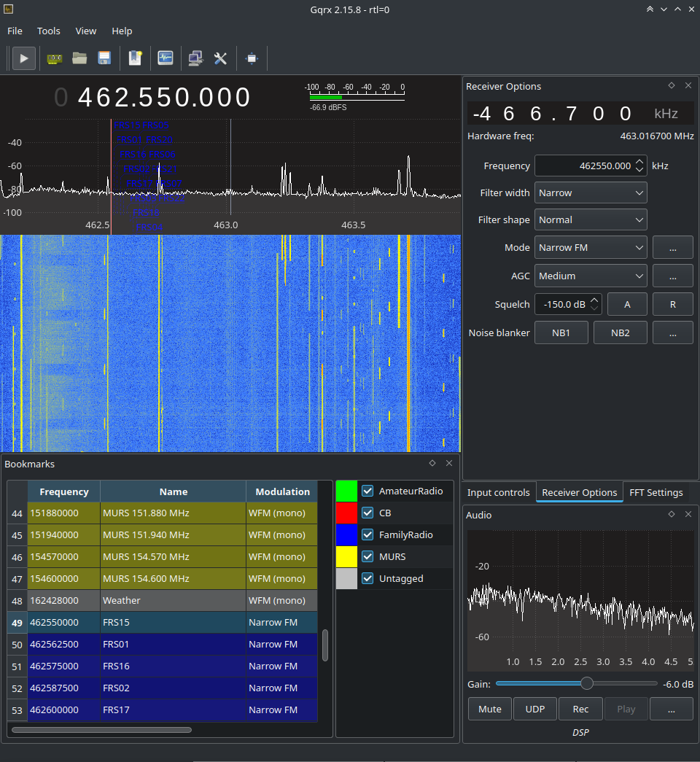Open the AGC dropdown set to Medium
The width and height of the screenshot is (700, 762).
click(x=591, y=276)
